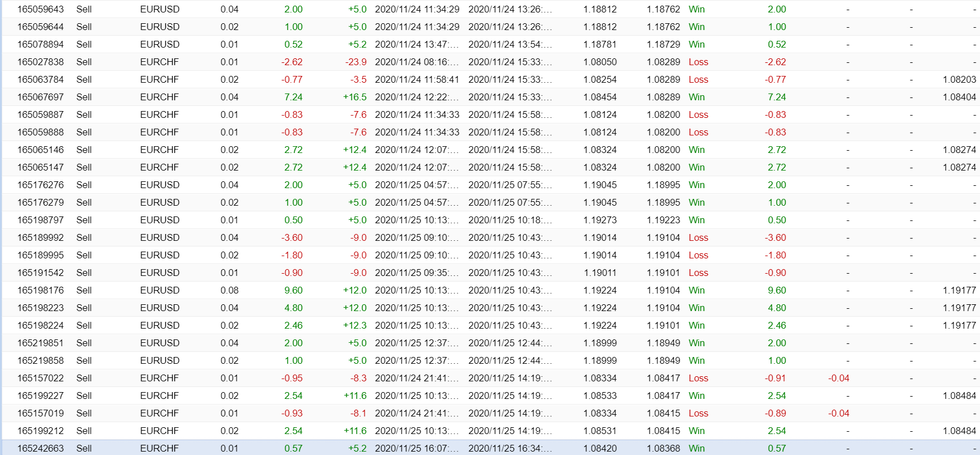Screen dimensions: 980x455
Task: Click the -0.93 profit value
Action: [292, 413]
